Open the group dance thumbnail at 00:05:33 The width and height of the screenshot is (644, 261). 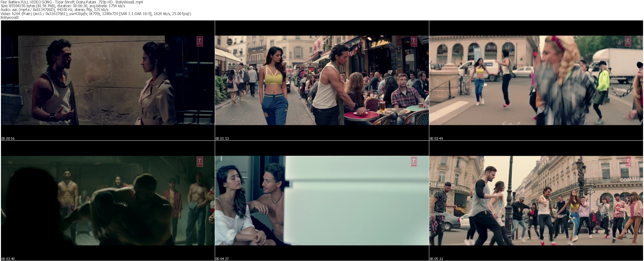click(536, 201)
